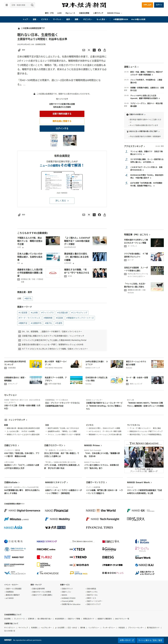Image resolution: width=168 pixels, height=644 pixels.
Task: Click the ログイン button in header
Action: point(159,5)
